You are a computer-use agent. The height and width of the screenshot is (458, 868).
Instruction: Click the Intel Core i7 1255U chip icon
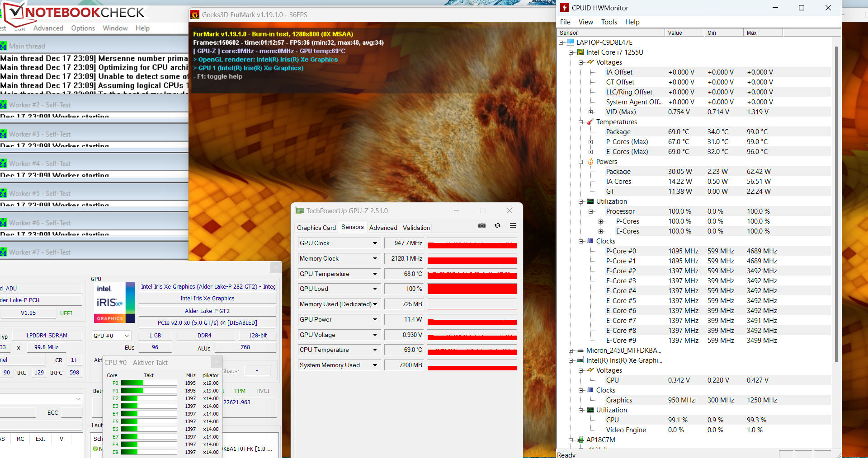click(580, 52)
